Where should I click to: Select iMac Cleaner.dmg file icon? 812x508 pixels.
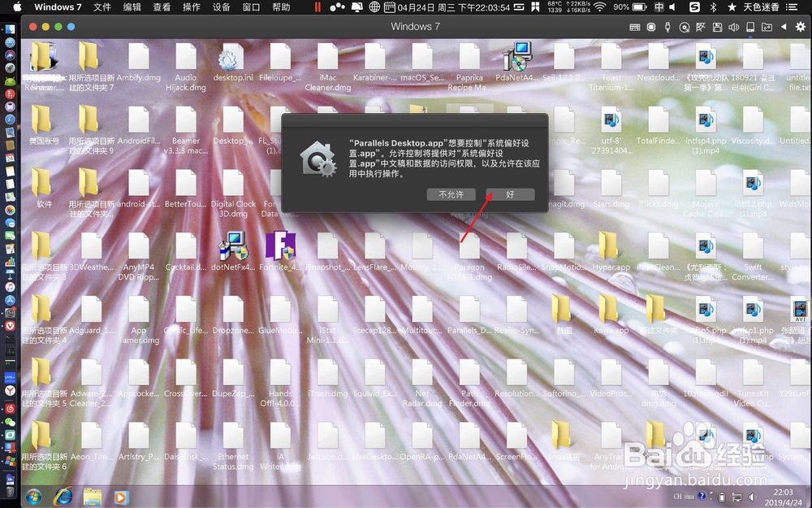coord(327,67)
